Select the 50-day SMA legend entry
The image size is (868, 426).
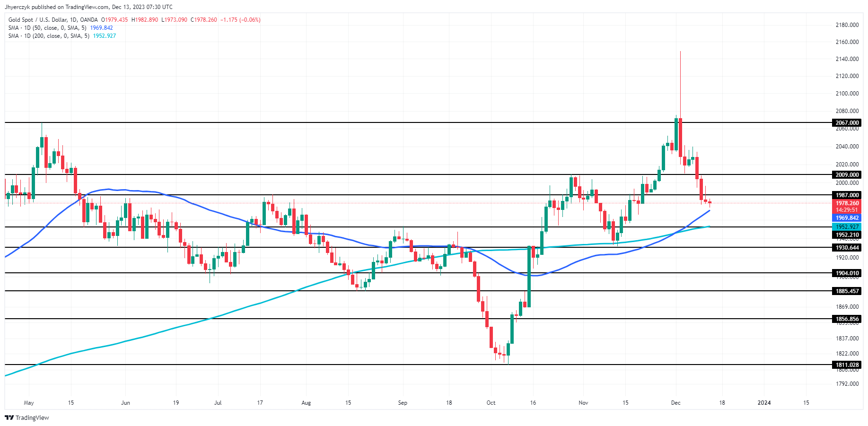(x=47, y=28)
